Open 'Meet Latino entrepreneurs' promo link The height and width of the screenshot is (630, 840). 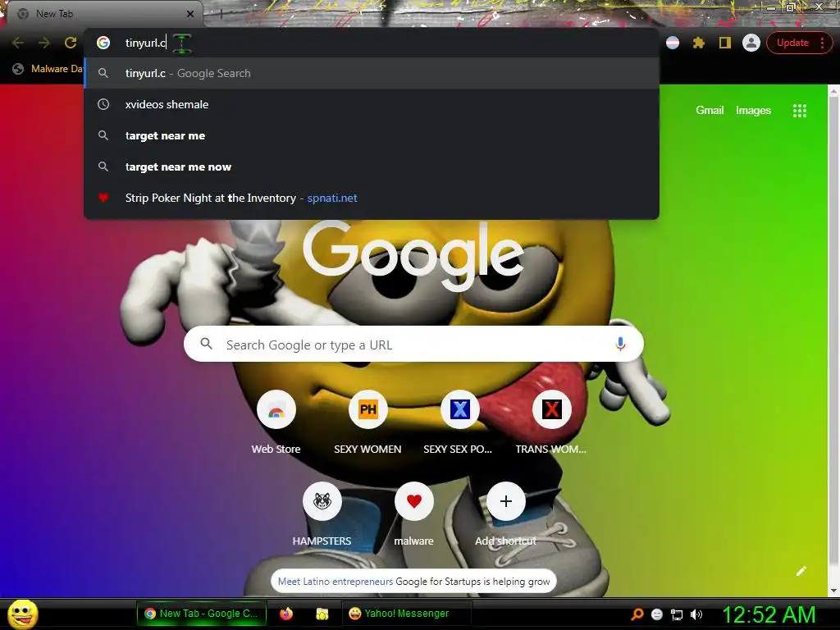[x=336, y=582]
